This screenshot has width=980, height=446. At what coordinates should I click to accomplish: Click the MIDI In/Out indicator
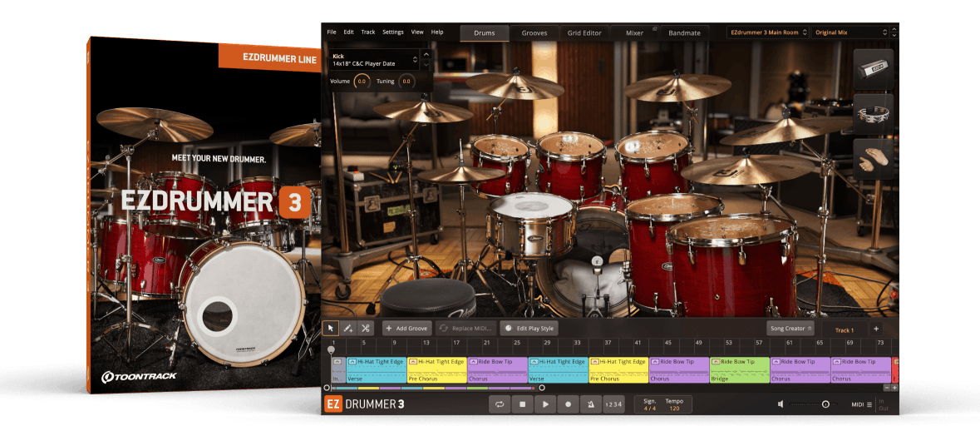pyautogui.click(x=883, y=404)
